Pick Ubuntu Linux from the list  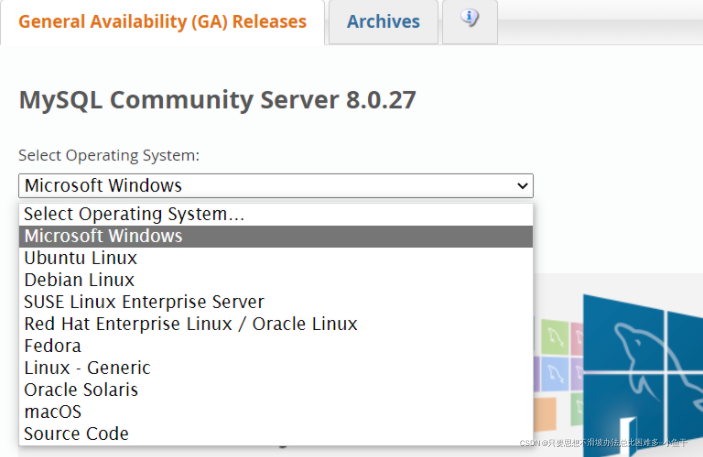tap(276, 258)
